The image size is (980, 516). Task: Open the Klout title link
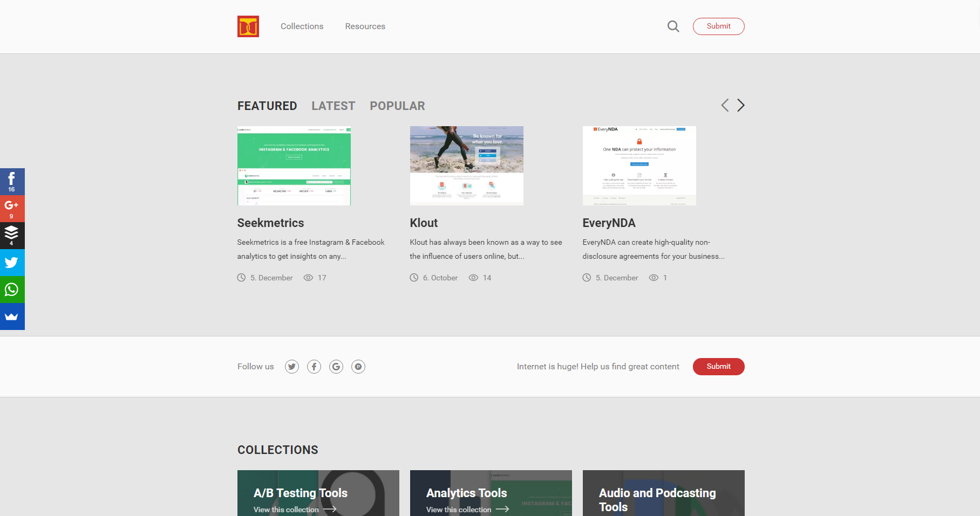coord(424,223)
